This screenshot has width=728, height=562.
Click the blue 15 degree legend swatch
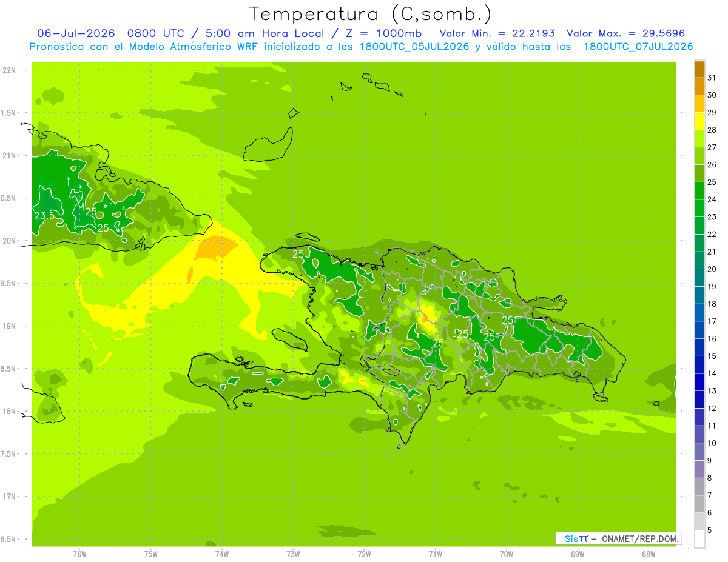click(x=699, y=347)
